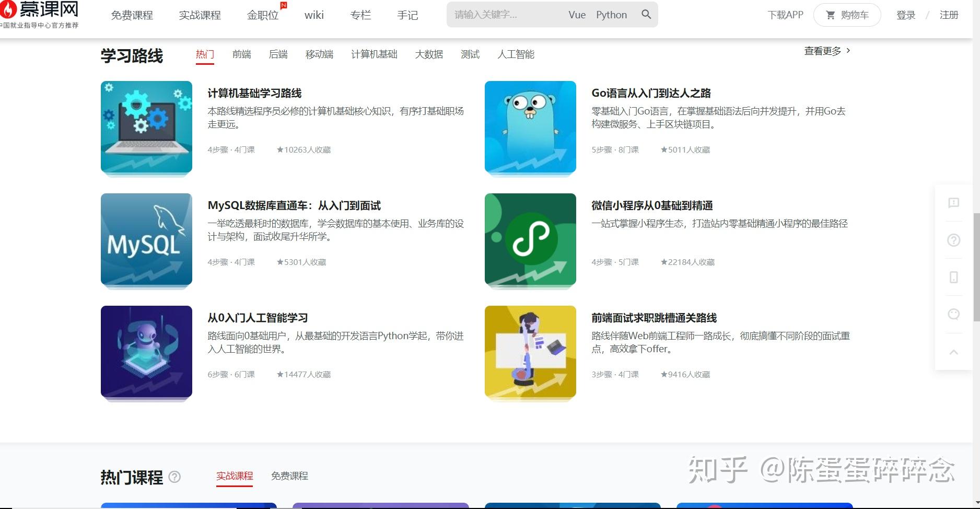This screenshot has width=980, height=509.
Task: Click the Vue search suggestion
Action: (577, 15)
